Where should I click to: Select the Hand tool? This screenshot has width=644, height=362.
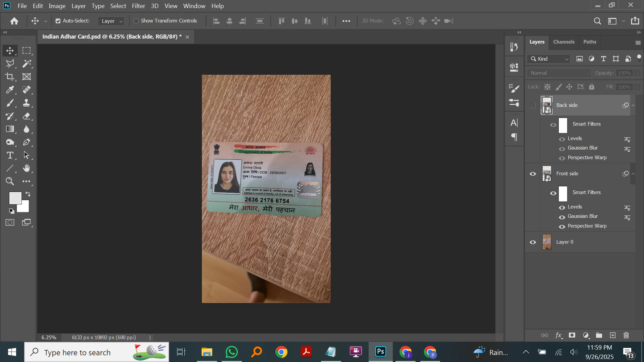tap(27, 168)
